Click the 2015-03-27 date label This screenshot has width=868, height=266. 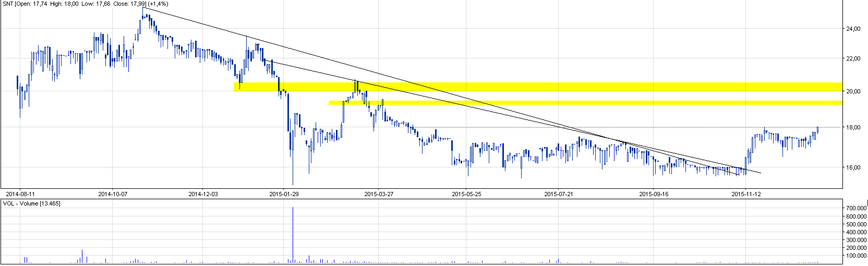pyautogui.click(x=378, y=194)
